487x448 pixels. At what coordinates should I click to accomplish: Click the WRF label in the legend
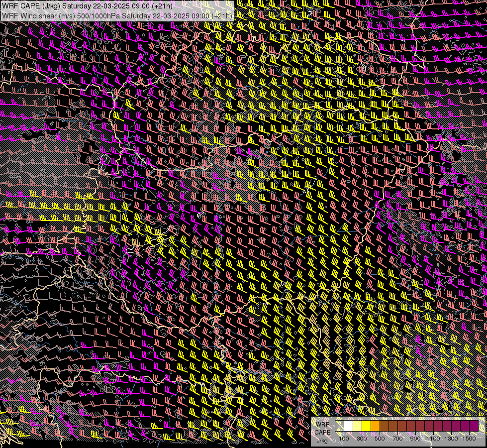click(x=323, y=425)
